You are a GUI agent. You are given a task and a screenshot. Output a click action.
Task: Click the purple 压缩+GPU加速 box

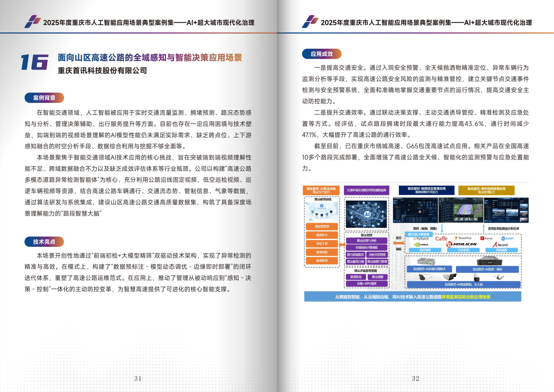pos(366,283)
